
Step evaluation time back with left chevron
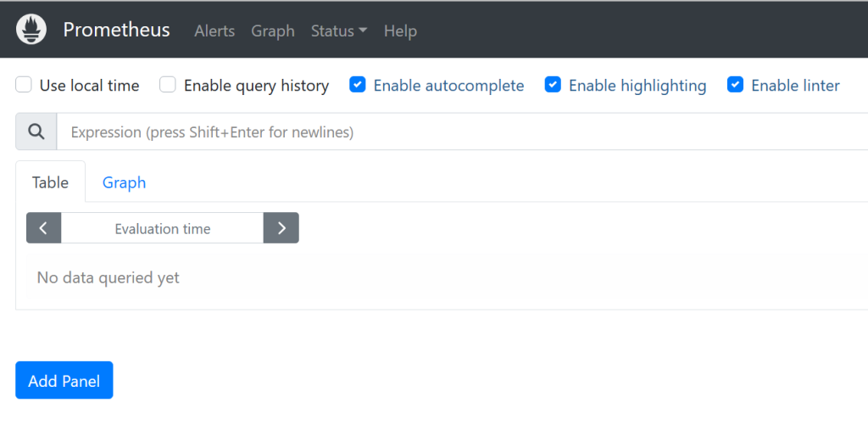(44, 228)
